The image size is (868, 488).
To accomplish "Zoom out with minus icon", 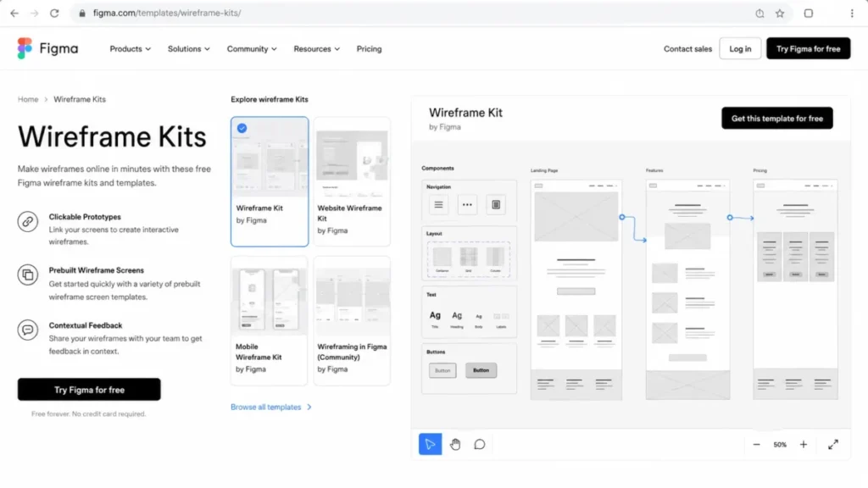I will (x=756, y=444).
